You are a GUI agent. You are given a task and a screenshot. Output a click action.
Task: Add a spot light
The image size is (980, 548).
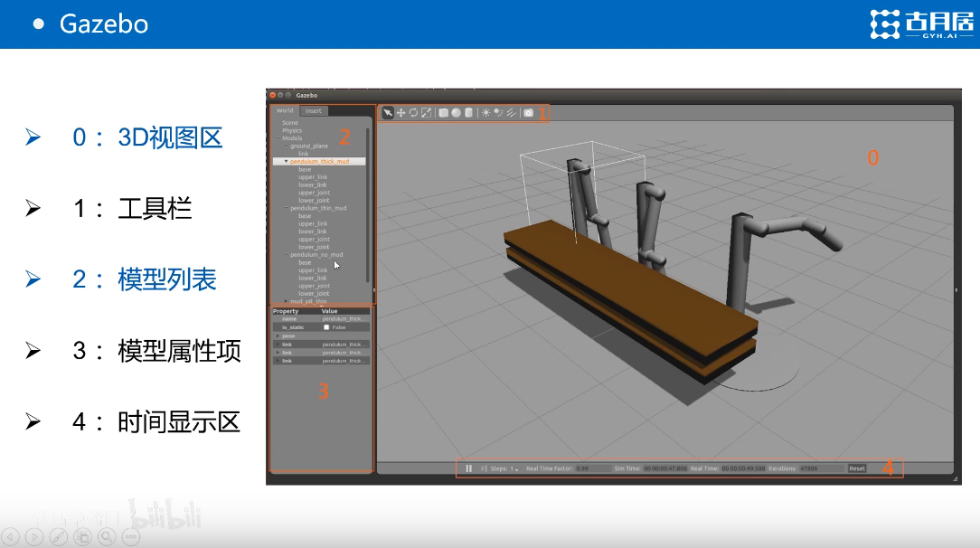[498, 112]
